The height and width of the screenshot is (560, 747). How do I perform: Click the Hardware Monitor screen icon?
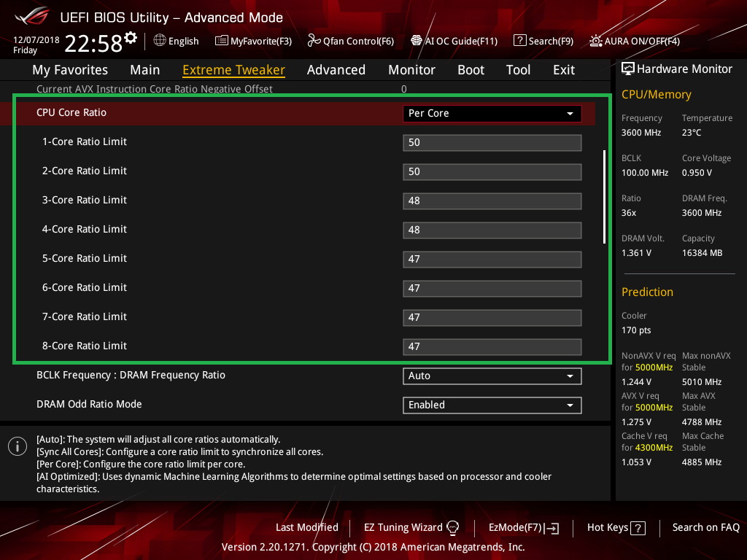pyautogui.click(x=628, y=69)
